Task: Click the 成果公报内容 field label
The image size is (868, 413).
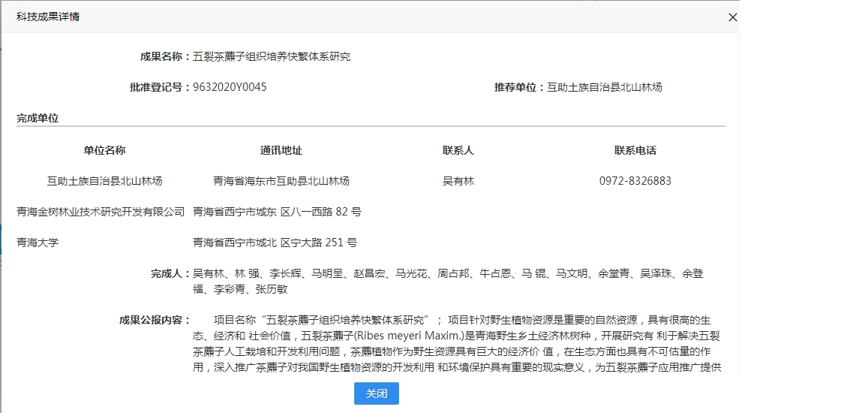Action: pos(155,320)
